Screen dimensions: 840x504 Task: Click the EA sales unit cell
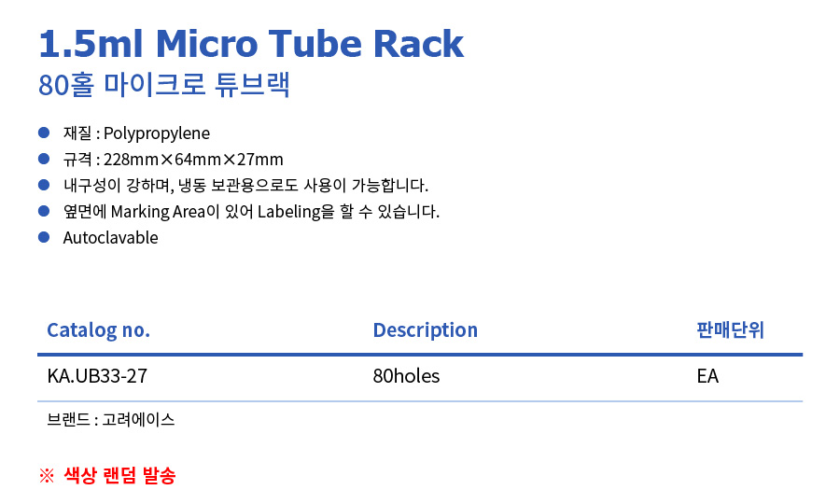707,376
